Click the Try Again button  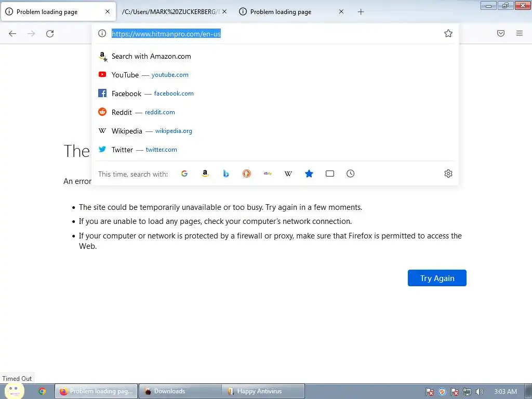pyautogui.click(x=437, y=278)
